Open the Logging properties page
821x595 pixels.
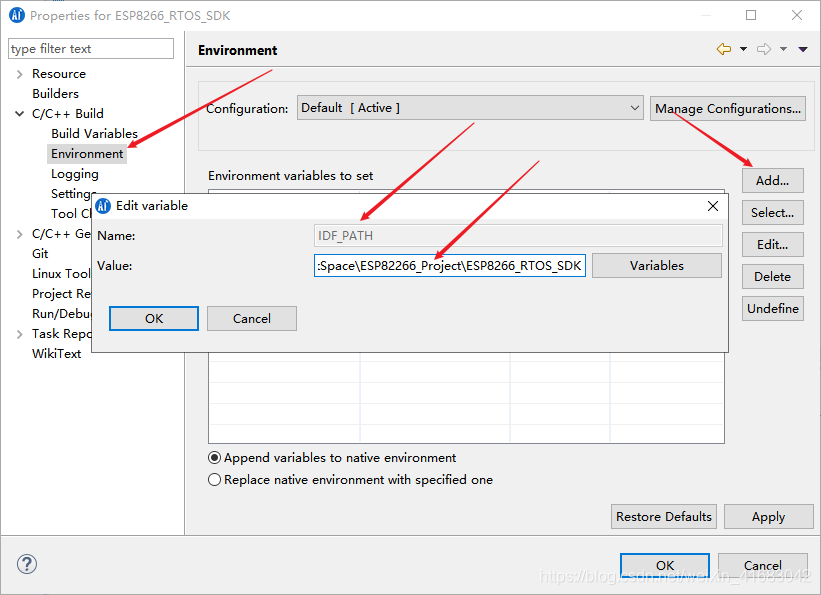click(x=74, y=173)
